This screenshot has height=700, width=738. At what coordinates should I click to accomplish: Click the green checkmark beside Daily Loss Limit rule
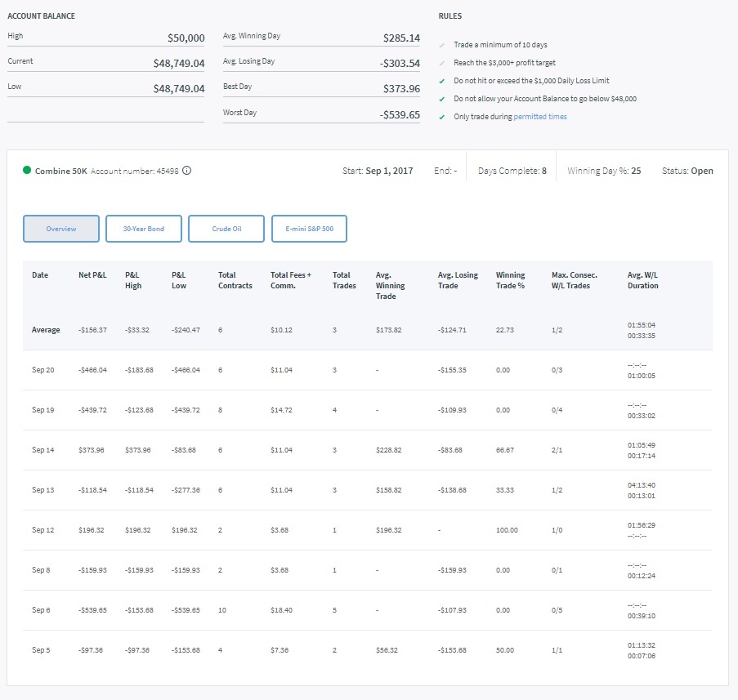tap(442, 81)
